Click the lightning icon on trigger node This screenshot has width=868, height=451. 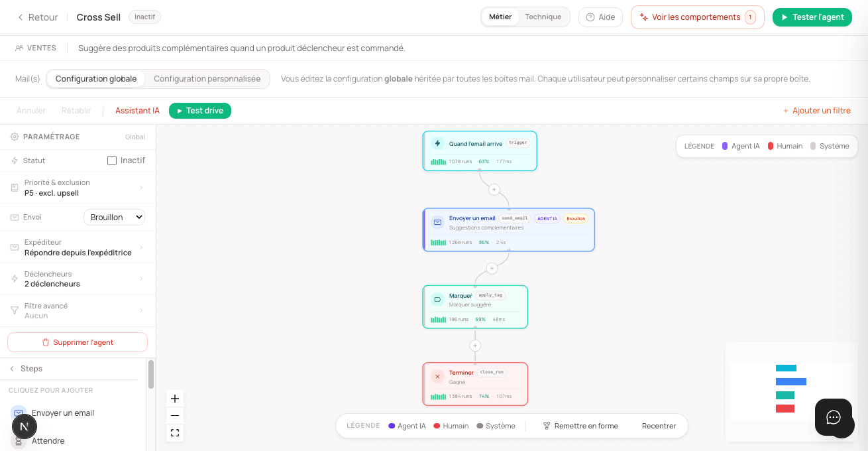[x=437, y=143]
